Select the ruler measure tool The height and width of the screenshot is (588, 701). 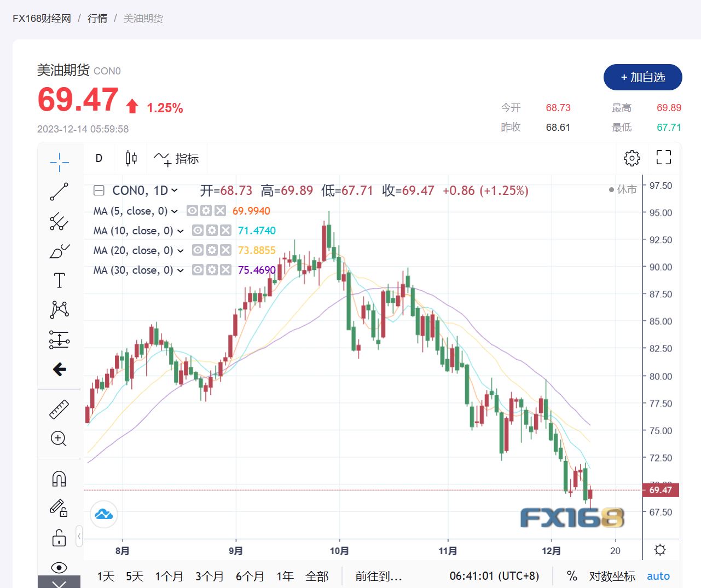[x=59, y=409]
